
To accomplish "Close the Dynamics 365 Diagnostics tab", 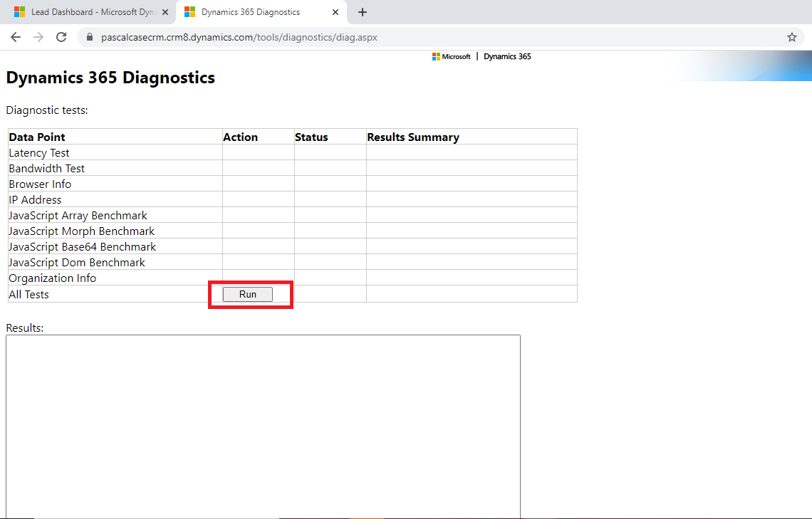I will pos(335,12).
